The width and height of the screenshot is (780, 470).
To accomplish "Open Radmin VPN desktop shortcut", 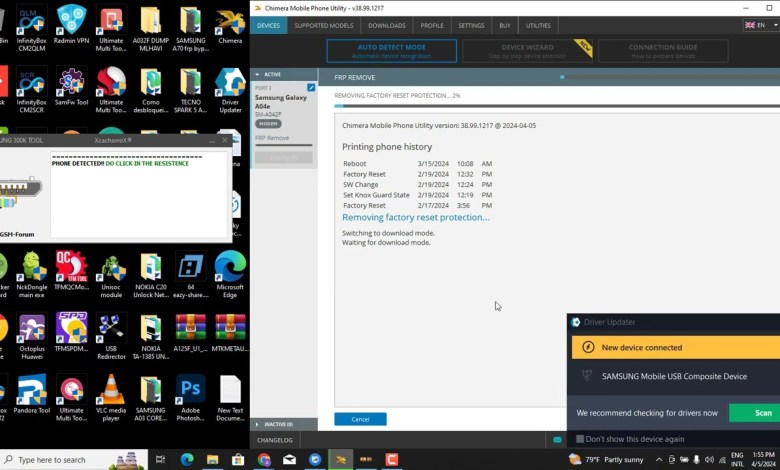I will coord(71,25).
